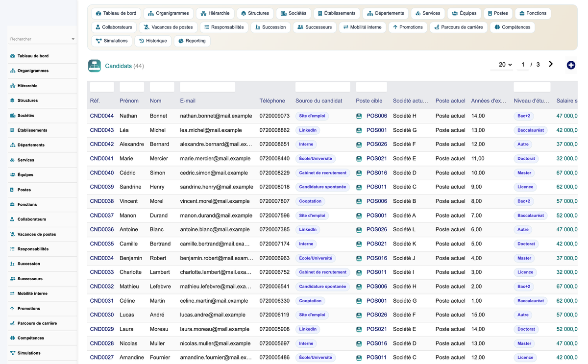Open candidate CND0044 link
This screenshot has width=588, height=364.
tap(102, 116)
